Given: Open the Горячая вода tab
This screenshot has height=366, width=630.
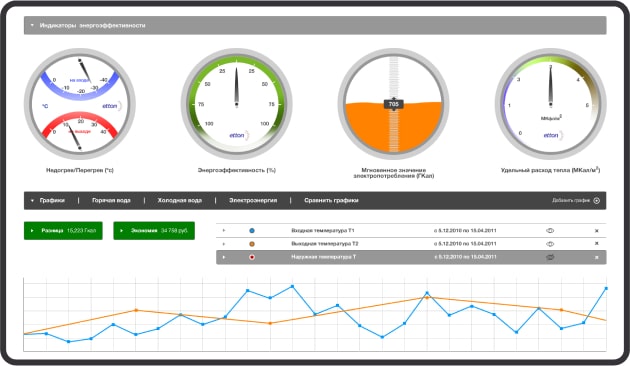Looking at the screenshot, I should (111, 200).
